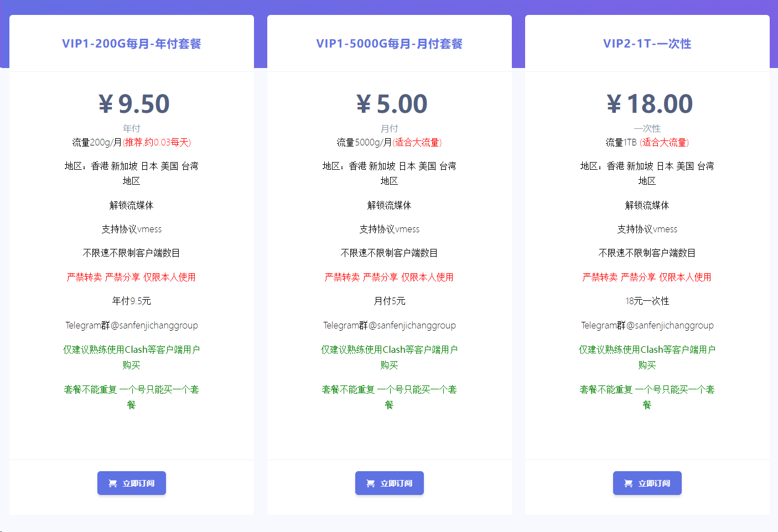Click 流量1TB 适合大流量 line
Image resolution: width=778 pixels, height=532 pixels.
tap(647, 143)
